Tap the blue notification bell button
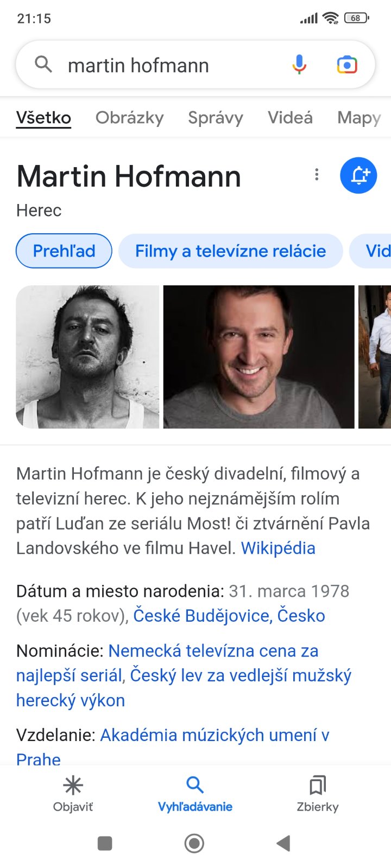Screen dimensions: 391x868 [x=358, y=175]
